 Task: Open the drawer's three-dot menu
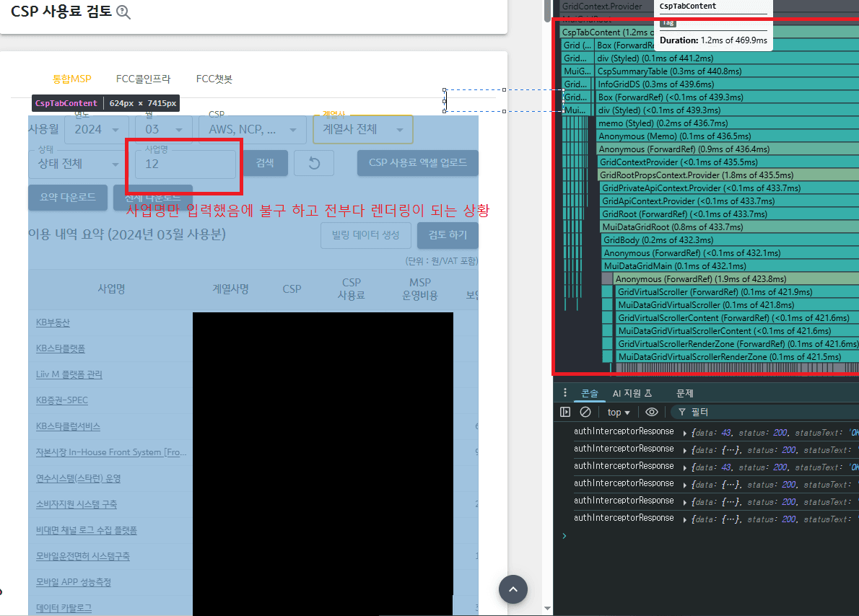click(564, 393)
